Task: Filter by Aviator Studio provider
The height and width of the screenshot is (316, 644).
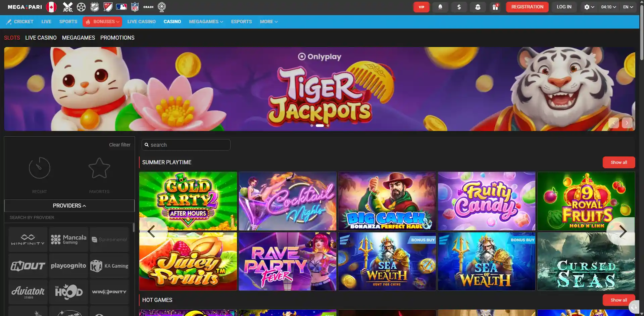Action: coord(28,292)
